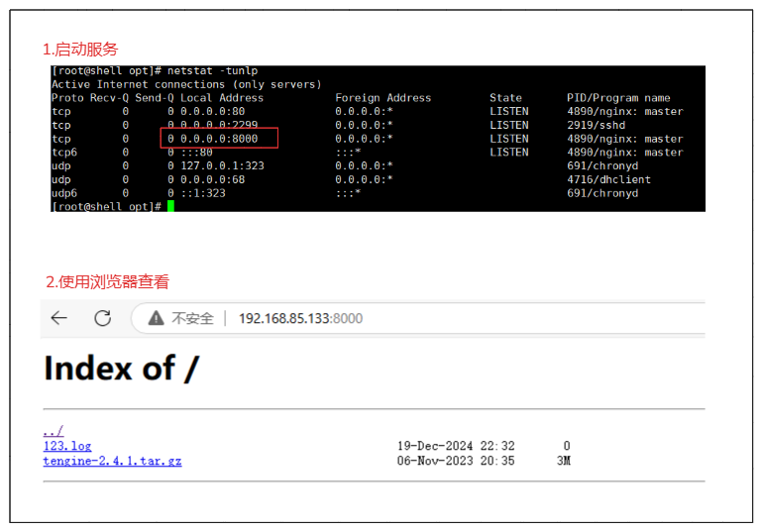Click the browser back arrow
This screenshot has height=532, width=762.
coord(59,318)
